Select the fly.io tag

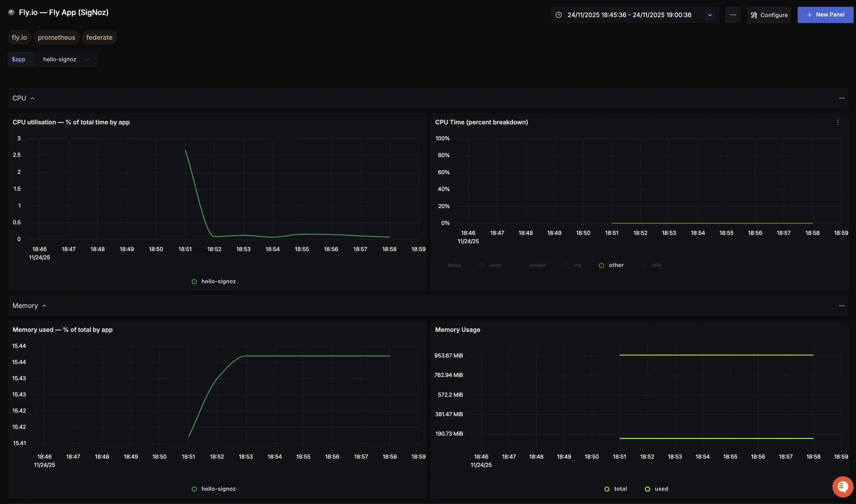click(x=19, y=37)
